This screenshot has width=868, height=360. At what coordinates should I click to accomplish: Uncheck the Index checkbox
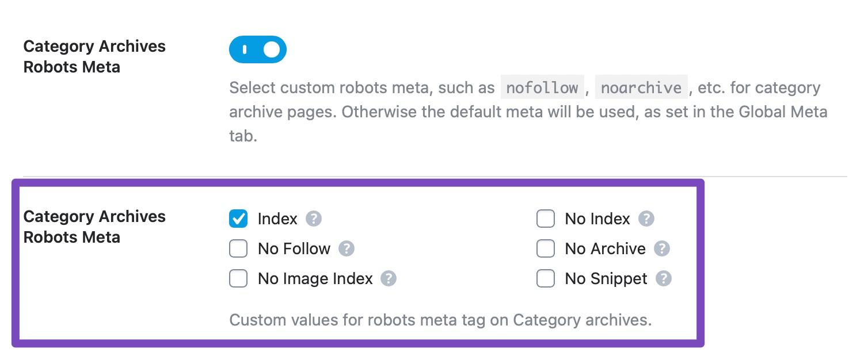pyautogui.click(x=238, y=219)
